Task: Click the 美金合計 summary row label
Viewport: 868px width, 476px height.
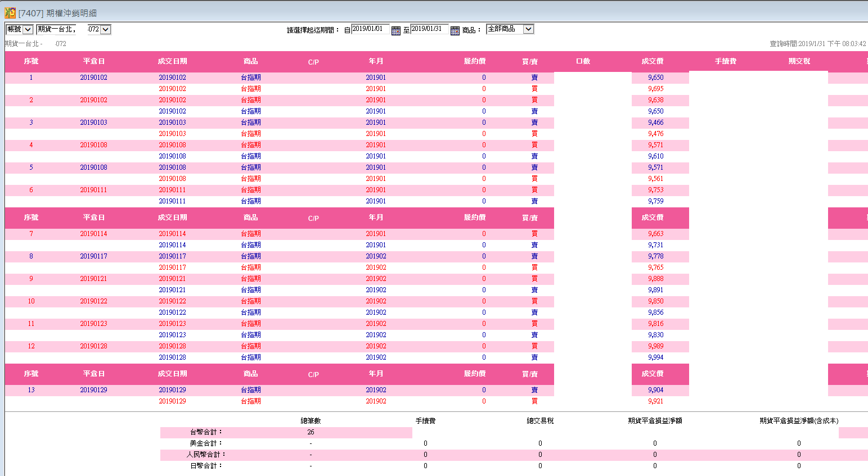Action: [x=206, y=443]
